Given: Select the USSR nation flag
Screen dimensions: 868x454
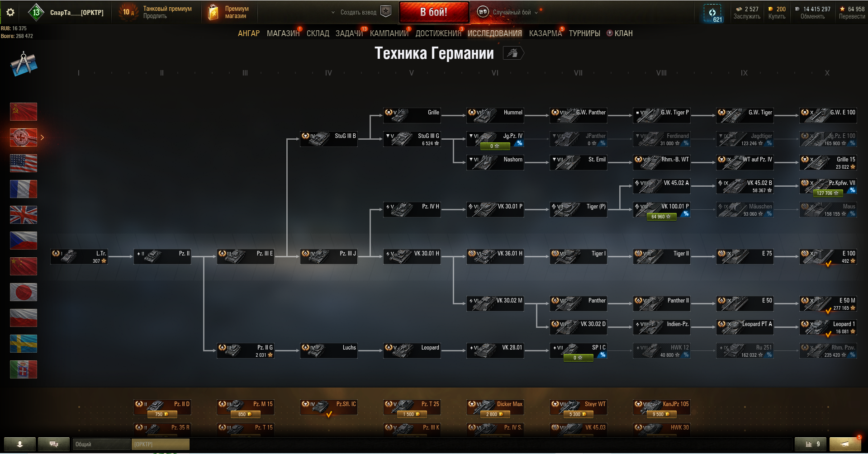Looking at the screenshot, I should 24,112.
